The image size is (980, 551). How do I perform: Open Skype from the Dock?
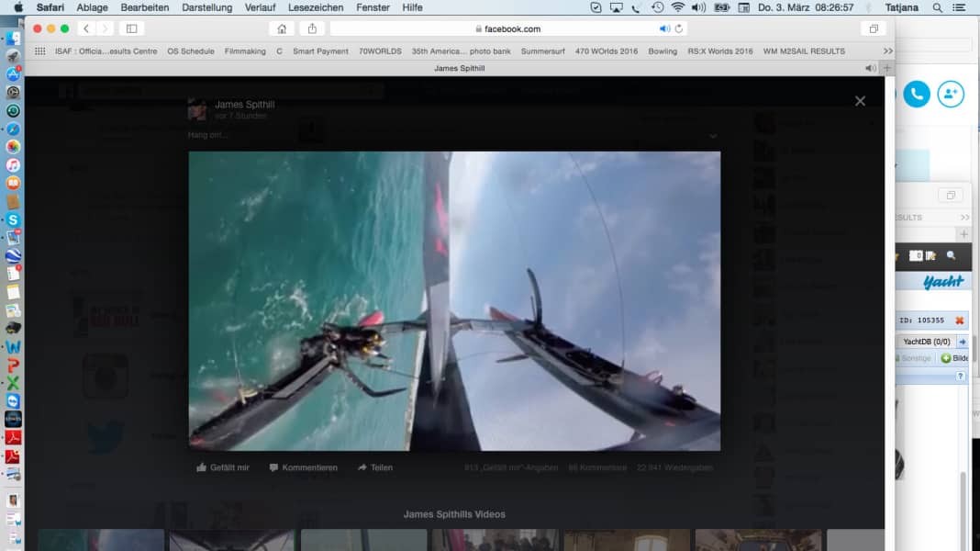pos(13,219)
